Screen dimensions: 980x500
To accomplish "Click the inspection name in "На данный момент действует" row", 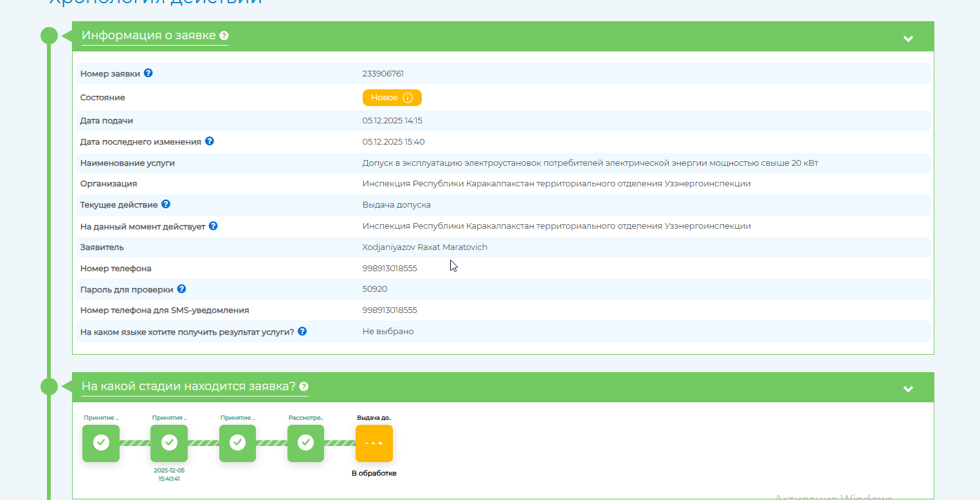I will pos(557,226).
